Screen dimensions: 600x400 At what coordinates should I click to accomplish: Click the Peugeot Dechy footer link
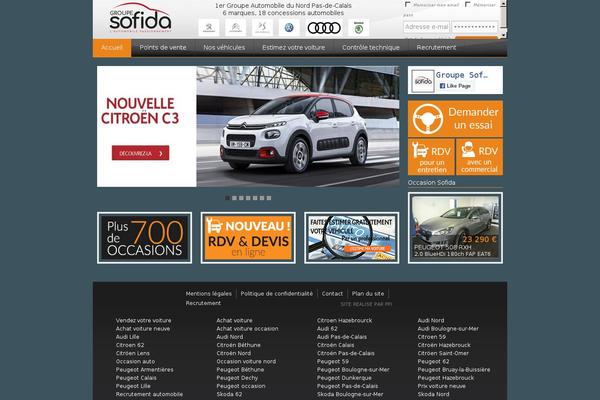[x=237, y=378]
